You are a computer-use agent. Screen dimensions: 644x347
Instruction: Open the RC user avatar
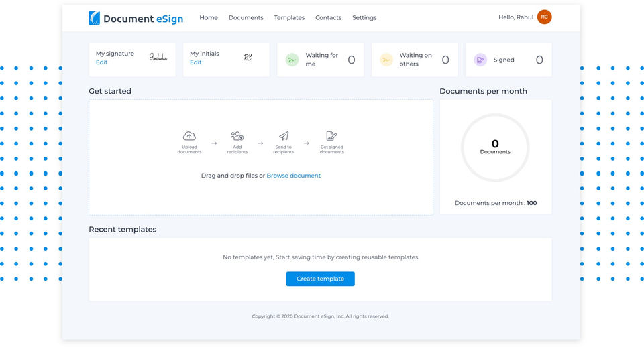click(x=544, y=17)
